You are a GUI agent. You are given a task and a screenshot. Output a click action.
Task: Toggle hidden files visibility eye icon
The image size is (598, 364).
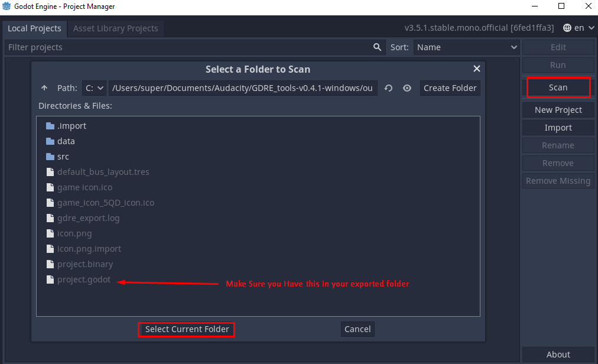[407, 88]
